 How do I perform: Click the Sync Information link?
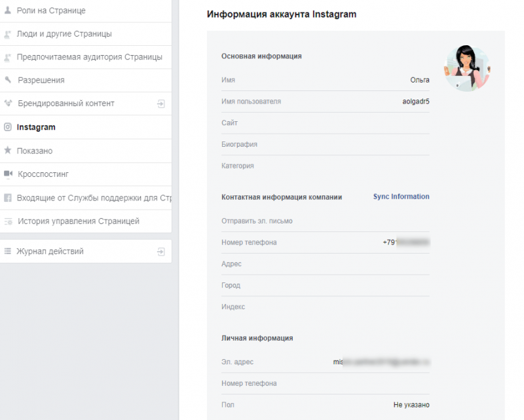coord(401,197)
